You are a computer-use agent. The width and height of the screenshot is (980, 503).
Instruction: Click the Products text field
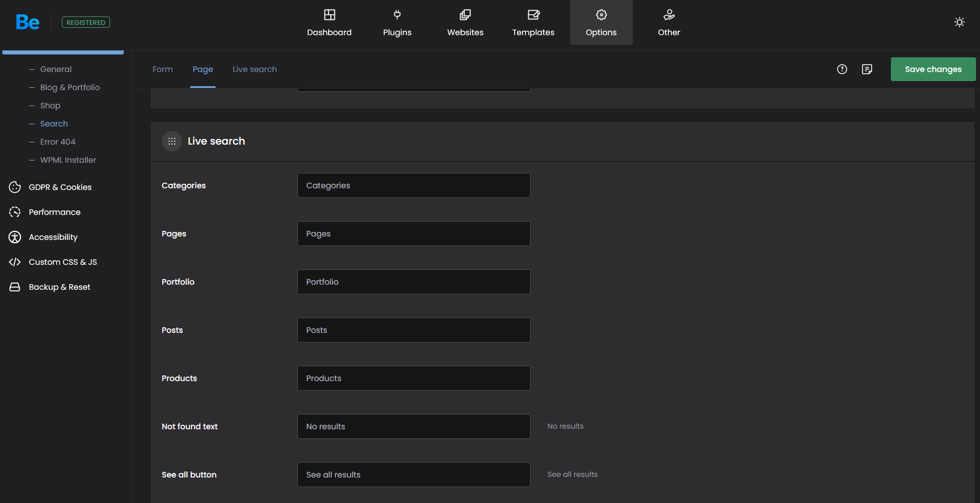[x=414, y=378]
